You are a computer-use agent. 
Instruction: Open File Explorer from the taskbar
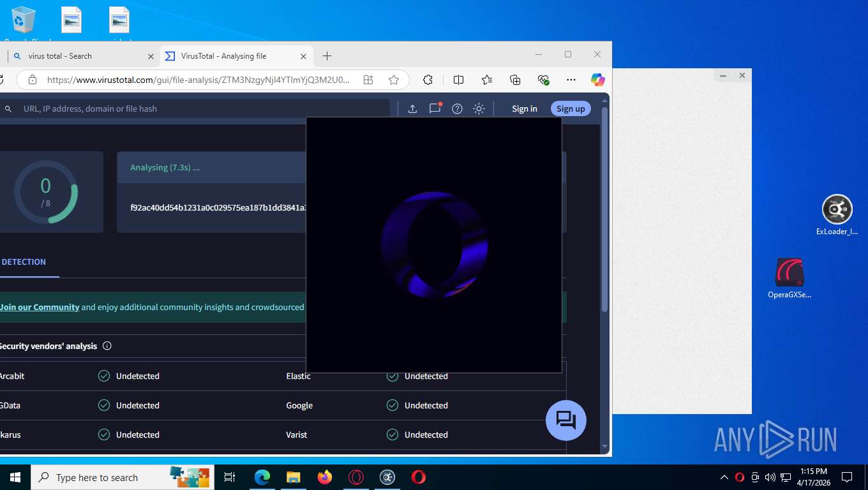coord(293,477)
